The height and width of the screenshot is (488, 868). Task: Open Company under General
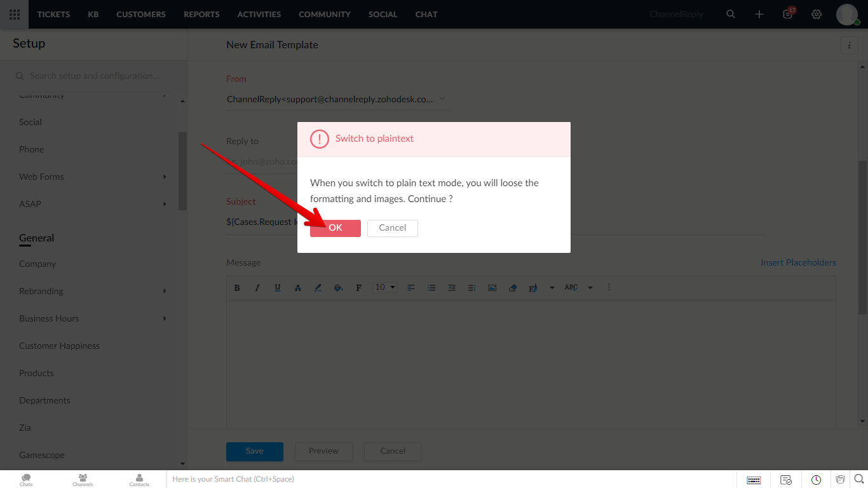point(37,264)
